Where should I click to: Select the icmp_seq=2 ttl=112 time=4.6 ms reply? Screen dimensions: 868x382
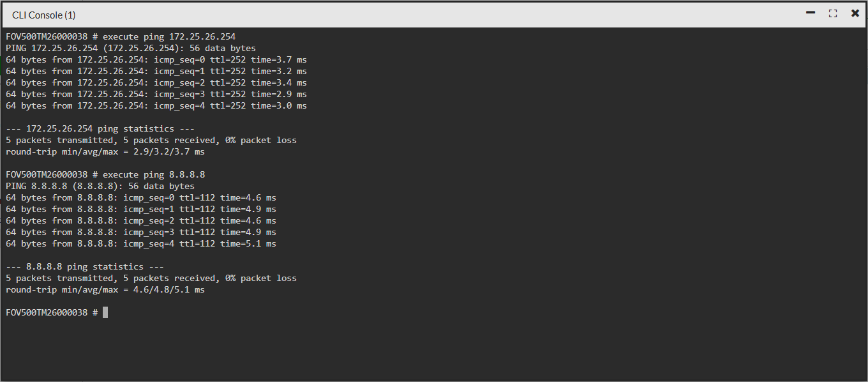pyautogui.click(x=141, y=220)
